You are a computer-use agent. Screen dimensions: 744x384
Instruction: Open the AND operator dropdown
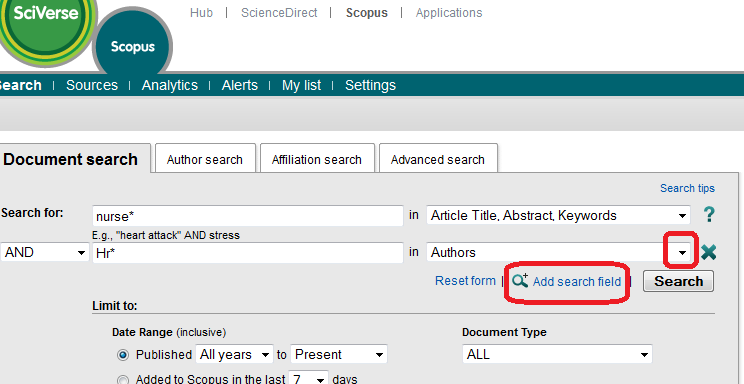tap(45, 253)
